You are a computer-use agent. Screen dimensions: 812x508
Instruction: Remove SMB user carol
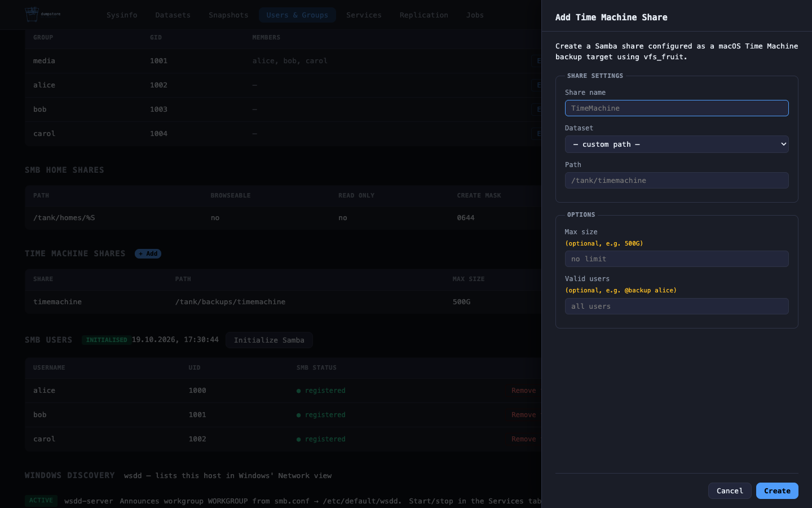pos(524,439)
